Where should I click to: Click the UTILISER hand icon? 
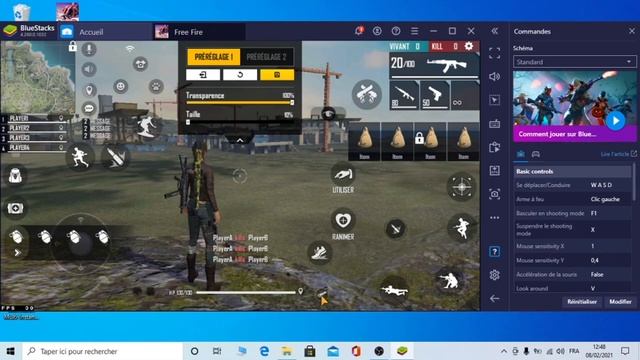pos(343,174)
